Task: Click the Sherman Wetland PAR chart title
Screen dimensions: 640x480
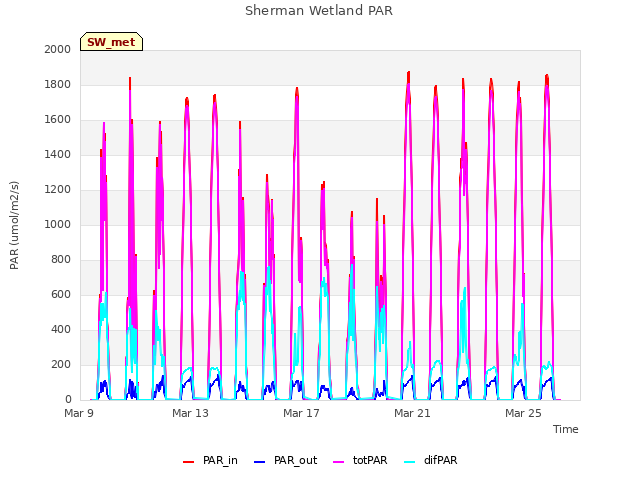Action: pyautogui.click(x=319, y=10)
